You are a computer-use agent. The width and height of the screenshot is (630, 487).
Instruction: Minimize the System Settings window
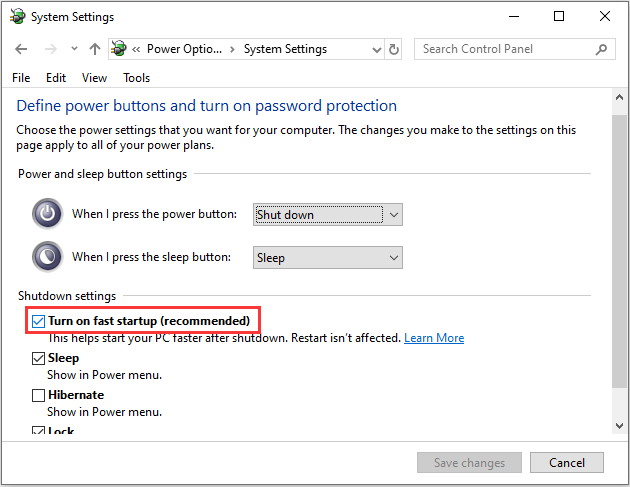(514, 16)
